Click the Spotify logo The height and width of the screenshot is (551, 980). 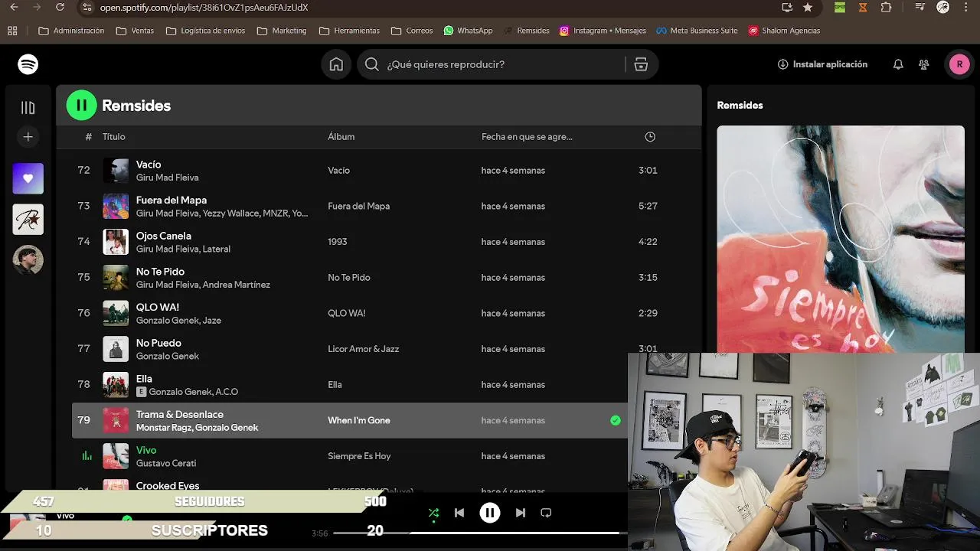pos(28,64)
